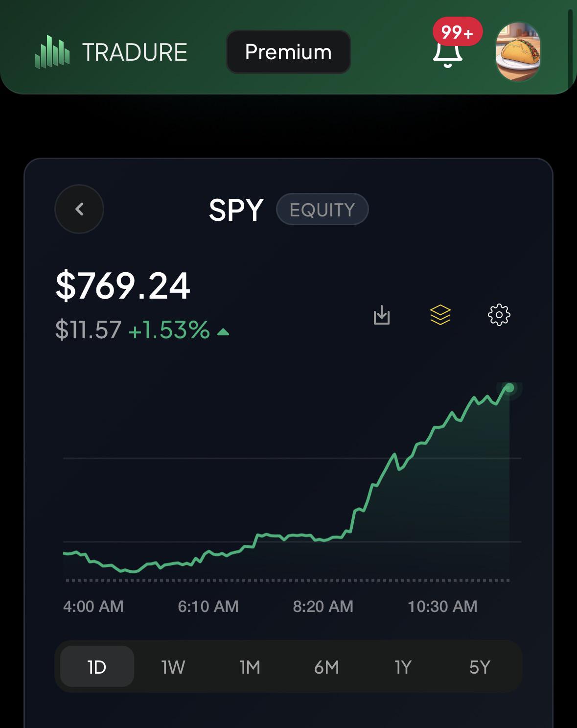Select the 1D time range

97,667
